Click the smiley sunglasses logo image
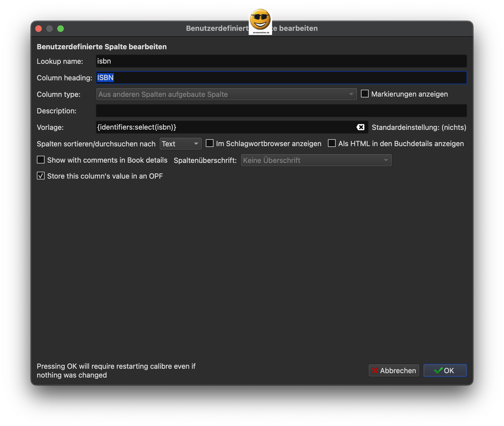504x426 pixels. [260, 21]
